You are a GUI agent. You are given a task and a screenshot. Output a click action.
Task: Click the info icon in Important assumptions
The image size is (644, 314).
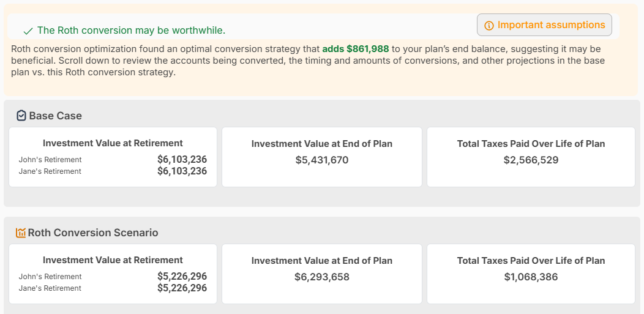point(489,26)
